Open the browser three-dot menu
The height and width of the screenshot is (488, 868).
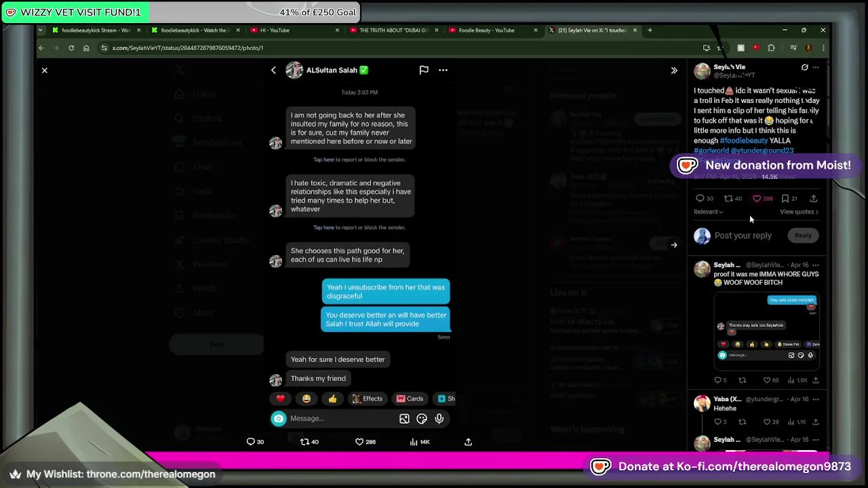click(x=823, y=48)
